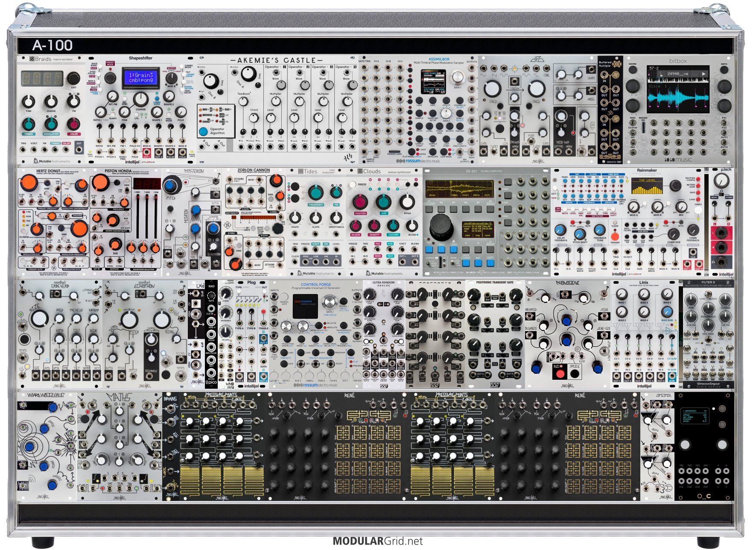Click the blue PITCH knob on Mysteron

(171, 186)
